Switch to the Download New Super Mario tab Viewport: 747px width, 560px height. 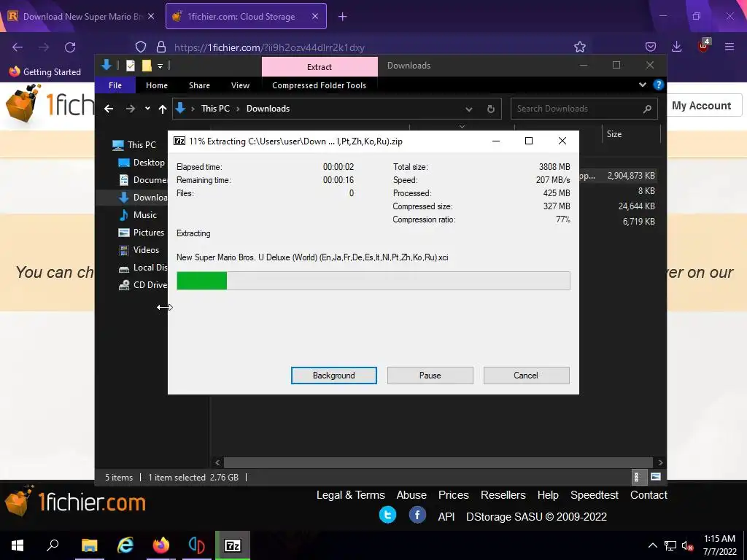[x=82, y=16]
